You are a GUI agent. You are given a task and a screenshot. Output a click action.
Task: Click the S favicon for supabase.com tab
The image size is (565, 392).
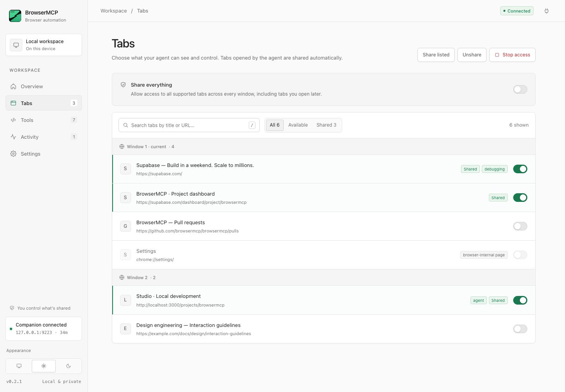[126, 169]
